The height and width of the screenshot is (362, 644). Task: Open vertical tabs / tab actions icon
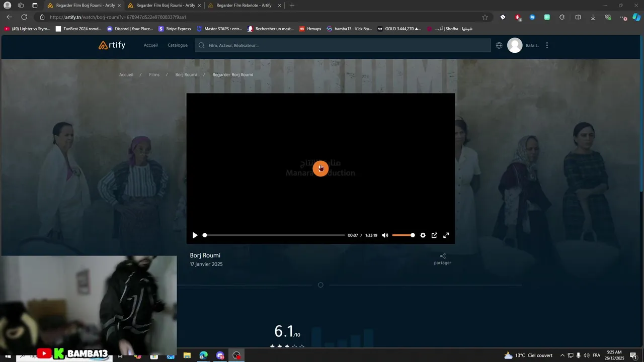pos(35,6)
